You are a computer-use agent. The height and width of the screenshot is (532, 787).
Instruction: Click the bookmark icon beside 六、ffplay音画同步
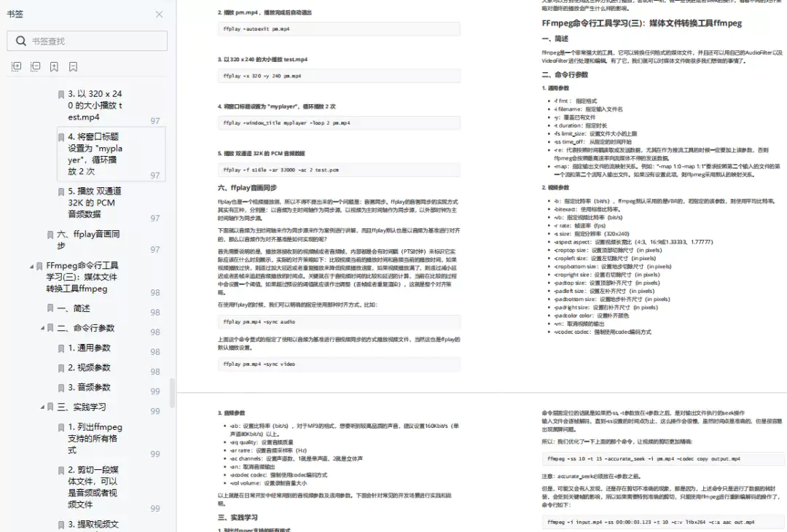pyautogui.click(x=50, y=235)
